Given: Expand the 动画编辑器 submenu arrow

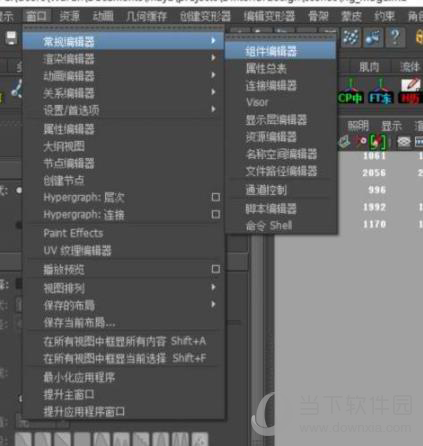Looking at the screenshot, I should point(213,75).
